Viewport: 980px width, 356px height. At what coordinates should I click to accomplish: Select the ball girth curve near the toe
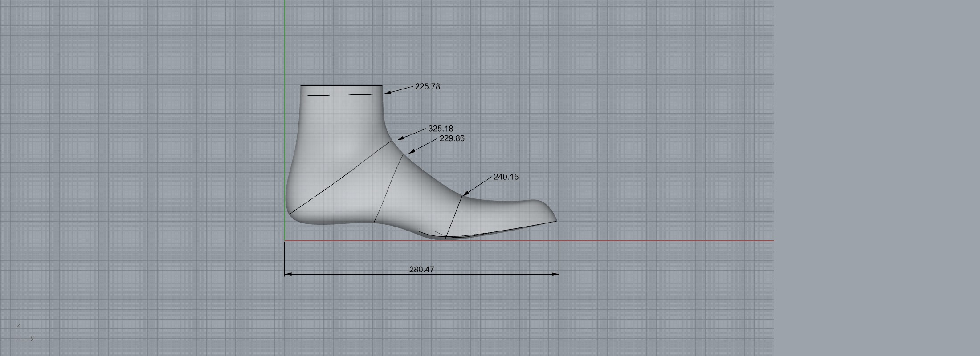coord(453,217)
